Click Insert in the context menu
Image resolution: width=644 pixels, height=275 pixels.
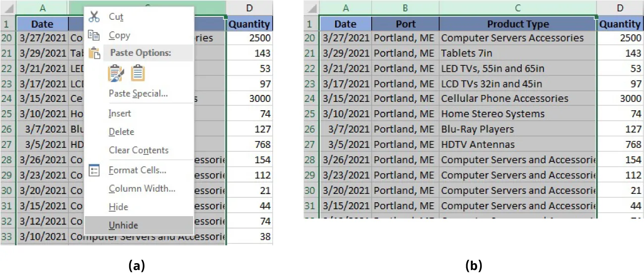(x=120, y=113)
